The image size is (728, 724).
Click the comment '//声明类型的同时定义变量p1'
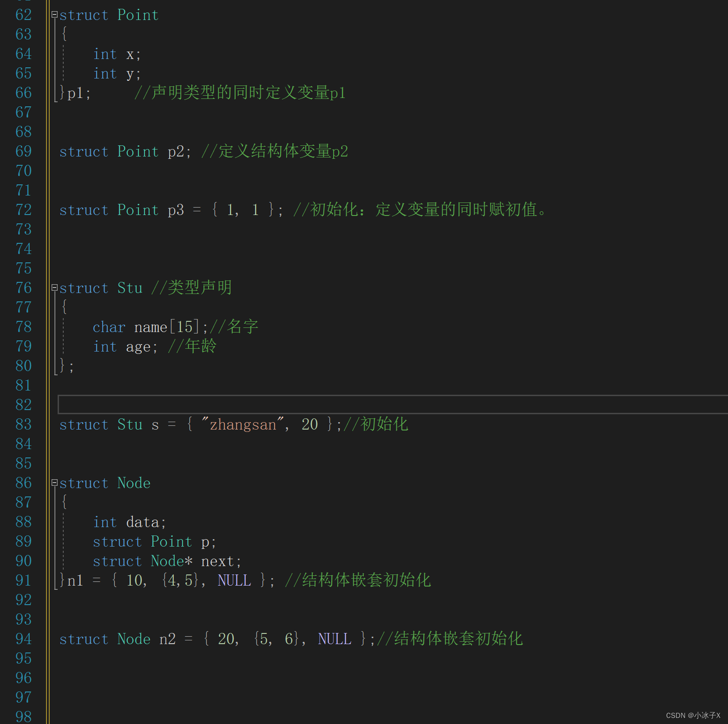pos(240,93)
